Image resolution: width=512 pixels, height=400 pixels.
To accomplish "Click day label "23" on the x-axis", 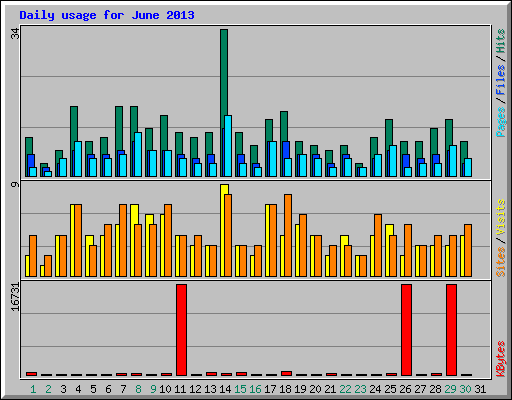I will coord(360,389).
